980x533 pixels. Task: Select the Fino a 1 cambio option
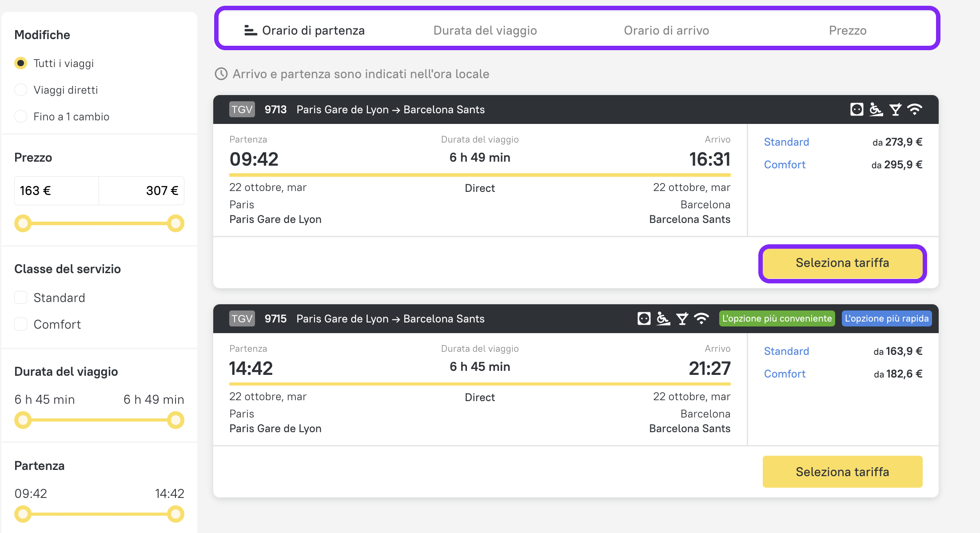click(21, 117)
